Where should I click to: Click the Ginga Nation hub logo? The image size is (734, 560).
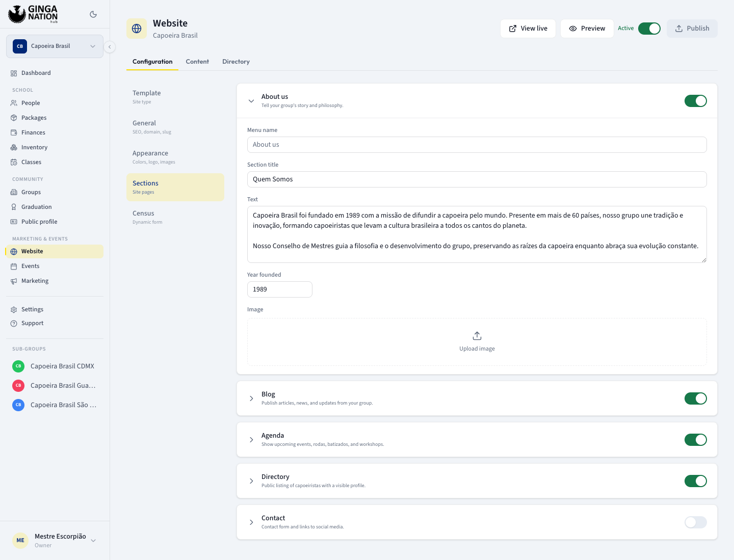tap(33, 14)
